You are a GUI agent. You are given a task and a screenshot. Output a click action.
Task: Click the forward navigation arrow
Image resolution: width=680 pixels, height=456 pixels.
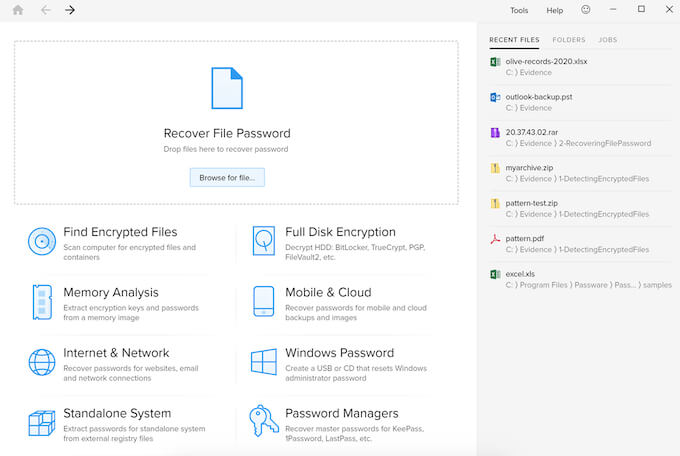pos(70,10)
